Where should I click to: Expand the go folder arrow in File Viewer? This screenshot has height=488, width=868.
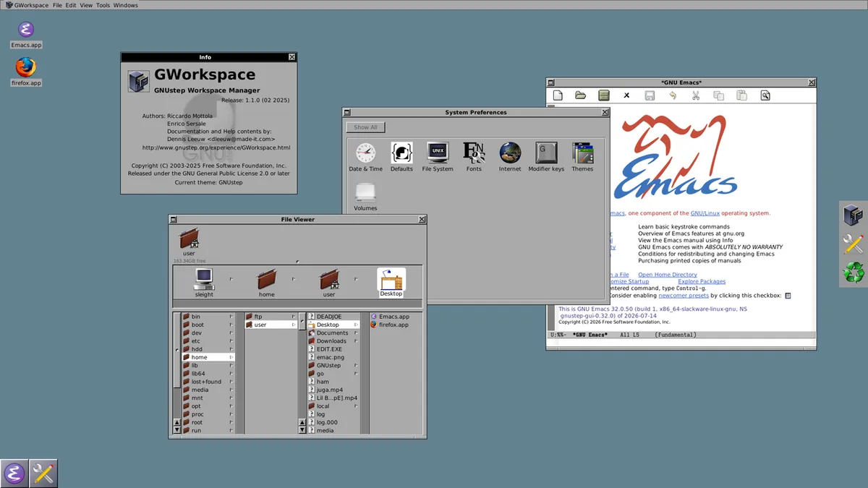(356, 374)
